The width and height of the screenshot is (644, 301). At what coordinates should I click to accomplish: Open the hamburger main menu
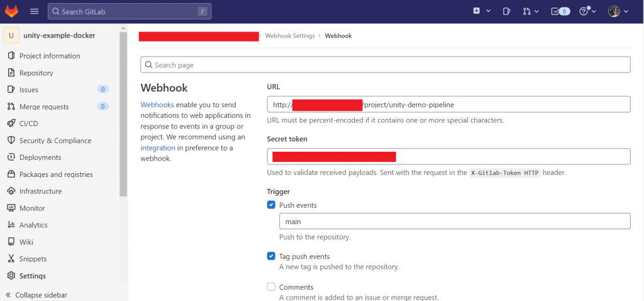point(35,11)
